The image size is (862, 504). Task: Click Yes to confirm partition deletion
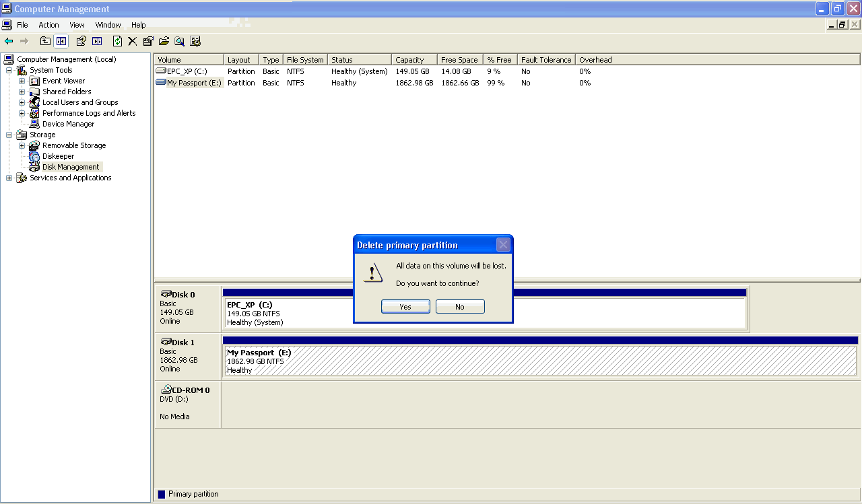pos(405,306)
